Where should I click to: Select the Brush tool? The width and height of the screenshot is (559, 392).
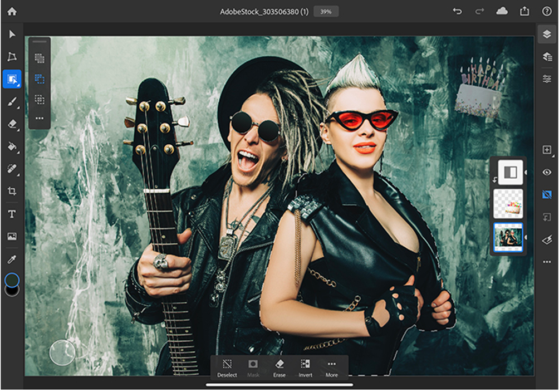click(x=12, y=101)
